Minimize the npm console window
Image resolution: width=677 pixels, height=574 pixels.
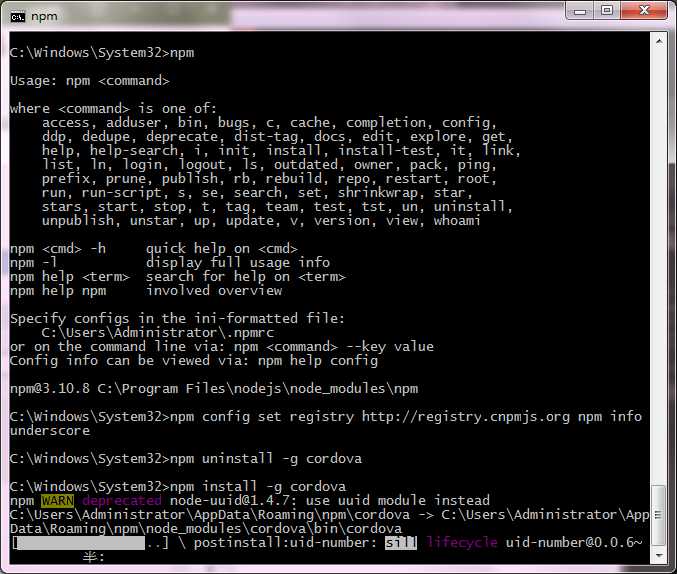coord(580,10)
